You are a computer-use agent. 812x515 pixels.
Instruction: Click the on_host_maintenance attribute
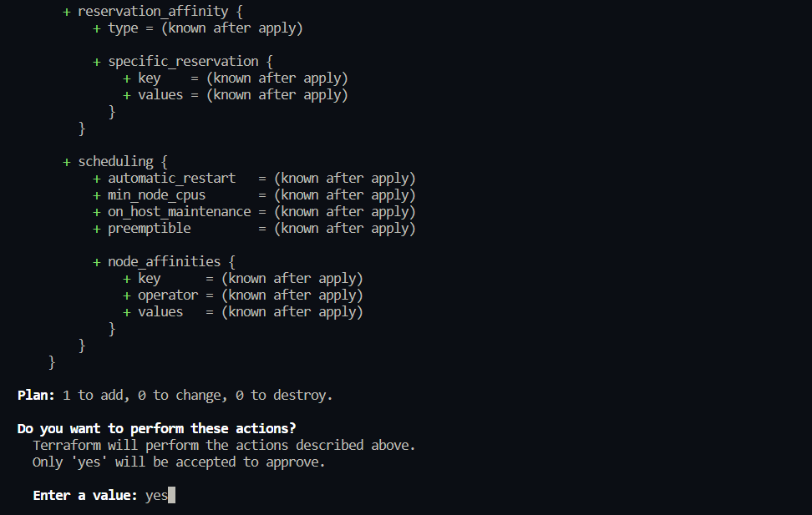tap(179, 211)
